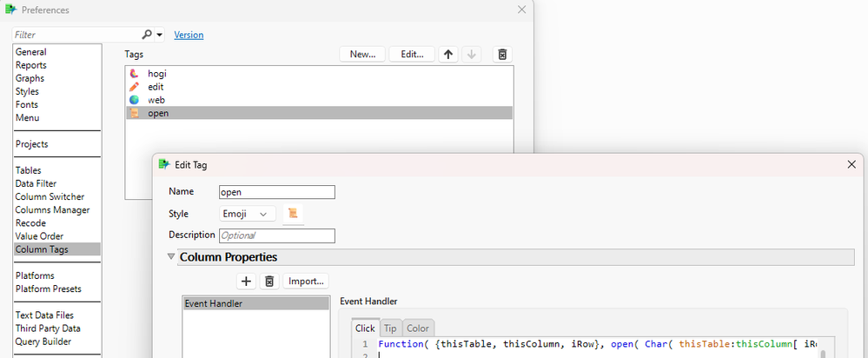Open Platforms preferences category
Screen dimensions: 868x358
tap(35, 275)
